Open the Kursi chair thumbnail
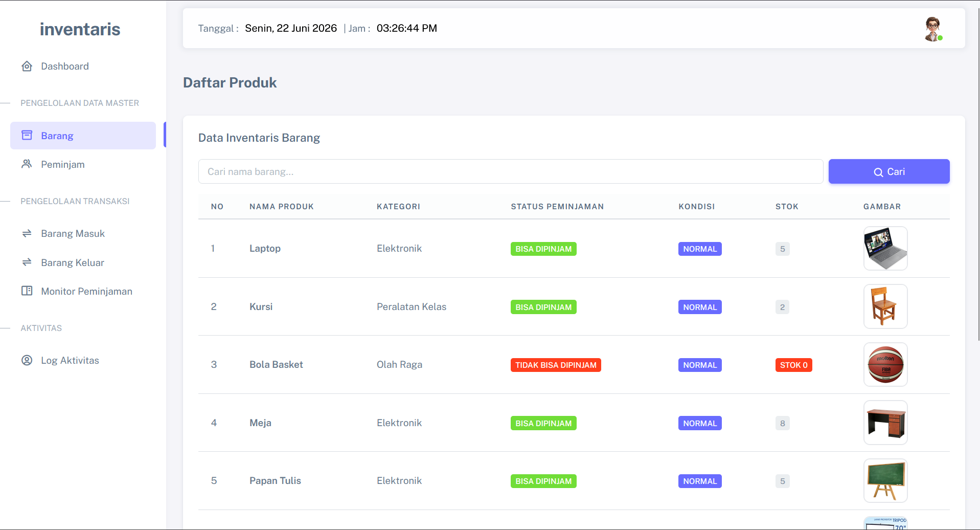Screen dimensions: 980x530 [885, 306]
